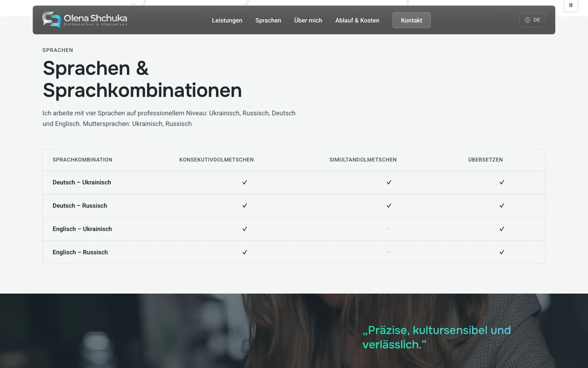The width and height of the screenshot is (588, 368).
Task: Click the paragraph starting "Ich arbeite mit vier Sprachen"
Action: (x=169, y=118)
